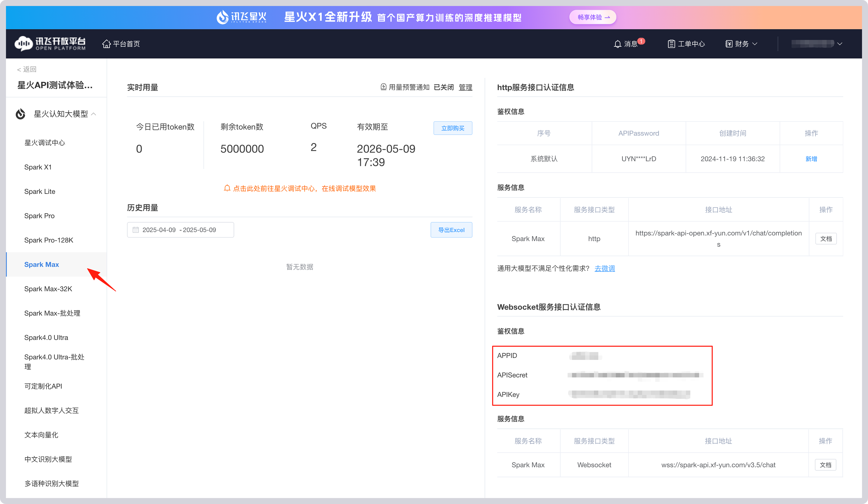Image resolution: width=868 pixels, height=504 pixels.
Task: Expand the 财务 dropdown menu
Action: 755,44
